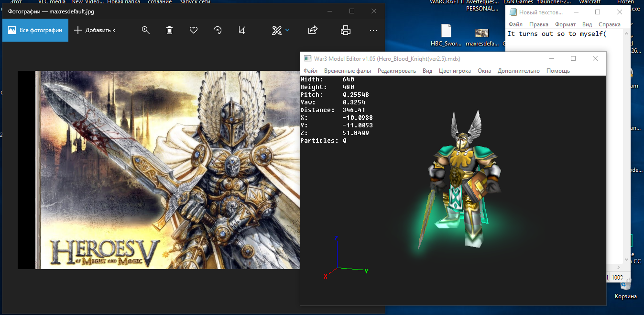Open Временные фалы menu in Model Editor
This screenshot has width=644, height=315.
pyautogui.click(x=348, y=71)
